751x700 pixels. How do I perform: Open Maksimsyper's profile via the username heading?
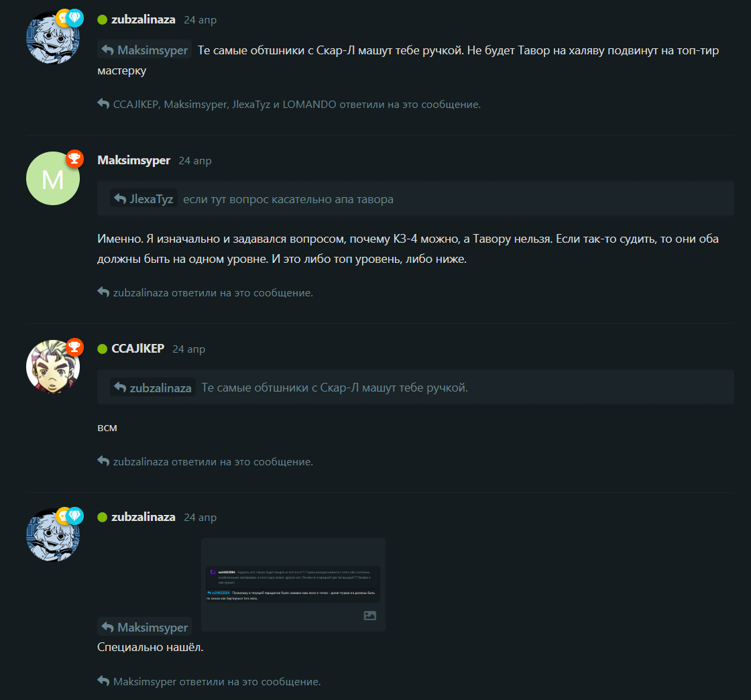coord(133,160)
